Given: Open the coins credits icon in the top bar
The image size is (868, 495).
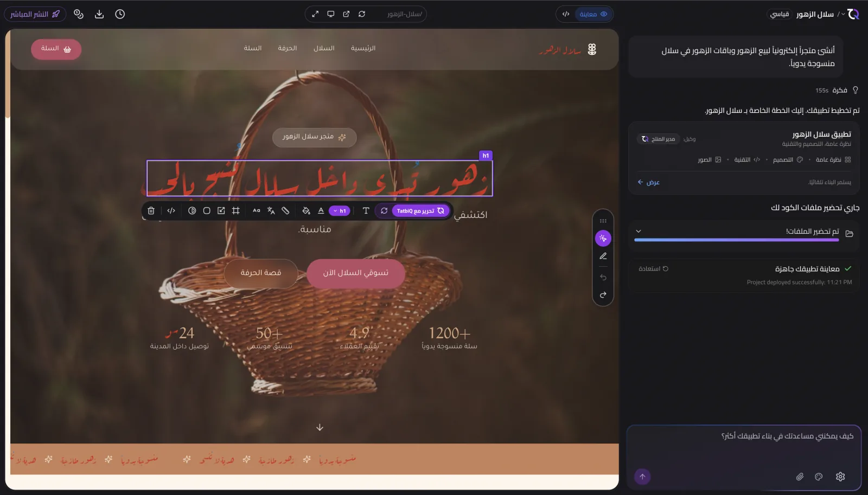Looking at the screenshot, I should pyautogui.click(x=79, y=14).
